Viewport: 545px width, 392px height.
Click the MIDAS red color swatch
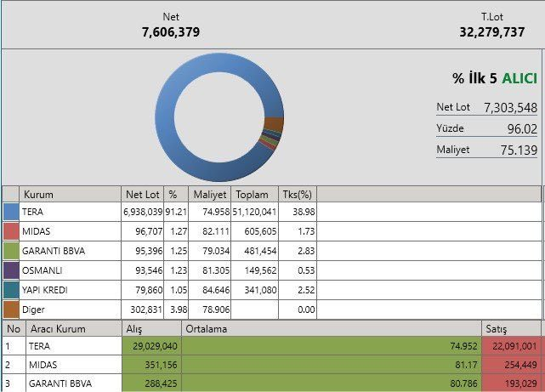coord(11,231)
